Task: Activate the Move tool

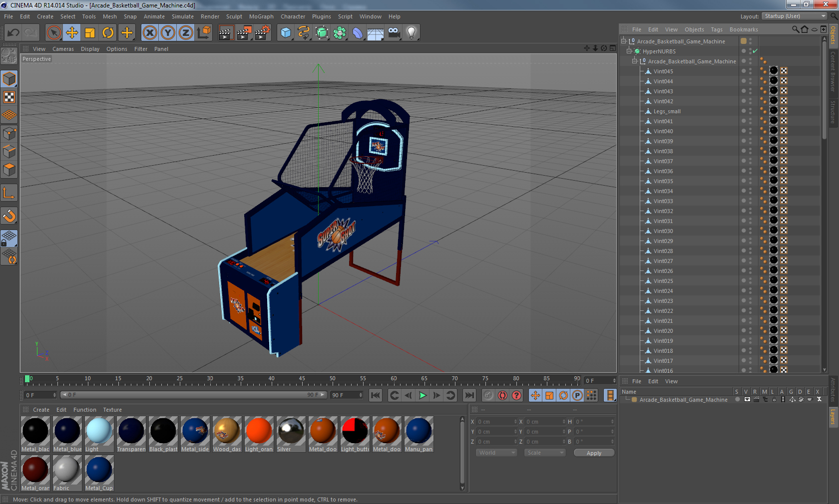Action: point(72,33)
